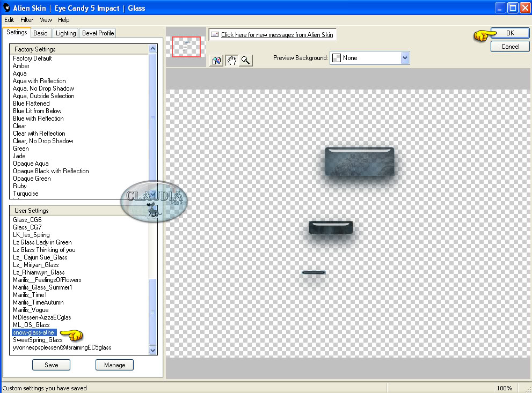532x393 pixels.
Task: Select Blue Lit from Below preset
Action: coord(38,111)
